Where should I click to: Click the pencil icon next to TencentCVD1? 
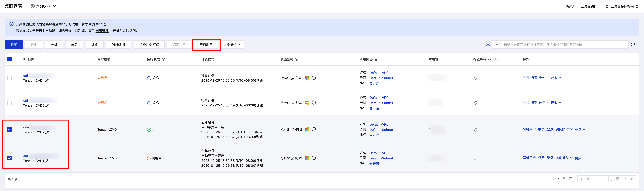[x=46, y=161]
